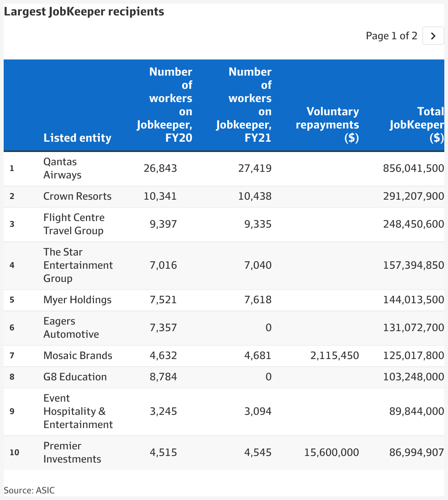Screen dimensions: 448x500
Task: Click the Total JobKeeper column header
Action: [x=417, y=124]
